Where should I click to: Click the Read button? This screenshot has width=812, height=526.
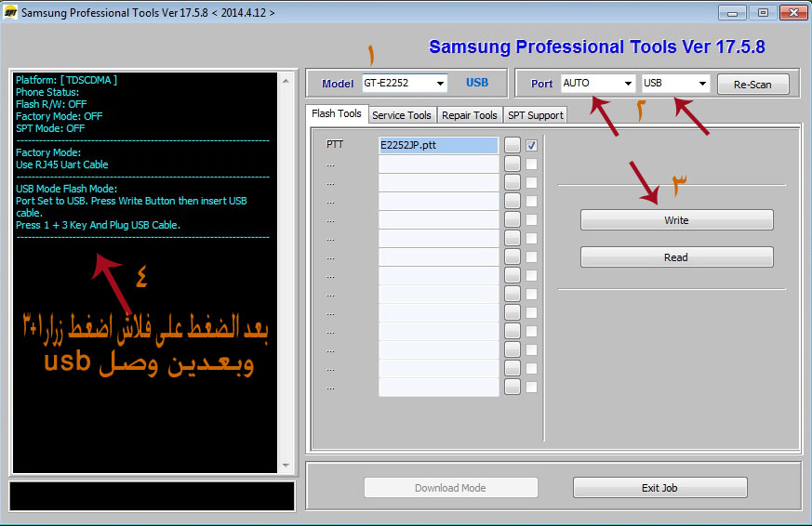point(677,257)
